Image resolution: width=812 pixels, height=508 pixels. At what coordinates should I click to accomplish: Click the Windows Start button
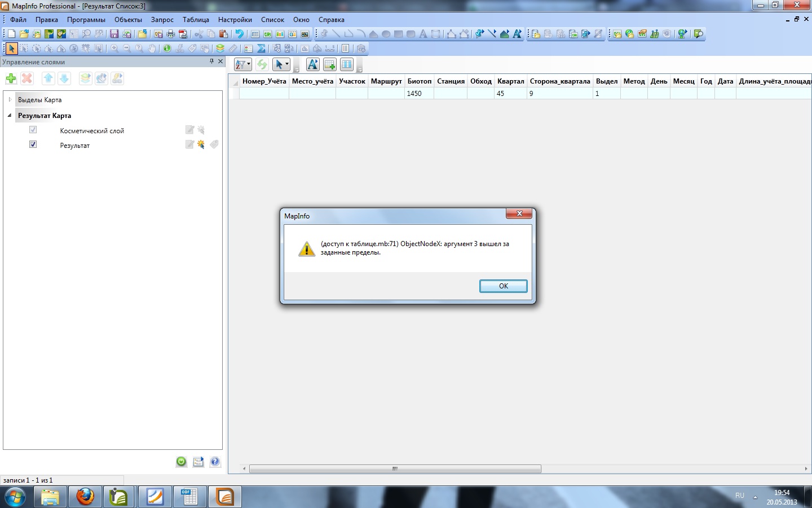coord(15,498)
